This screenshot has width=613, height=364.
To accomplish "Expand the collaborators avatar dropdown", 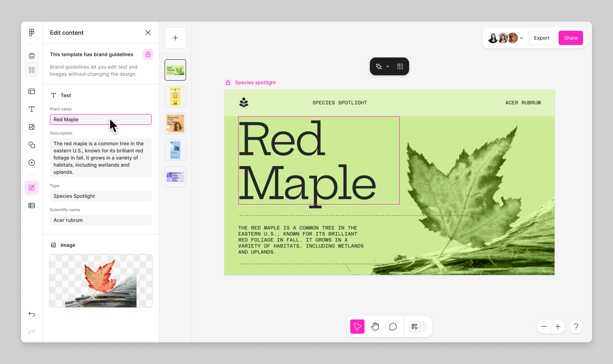I will coord(521,38).
